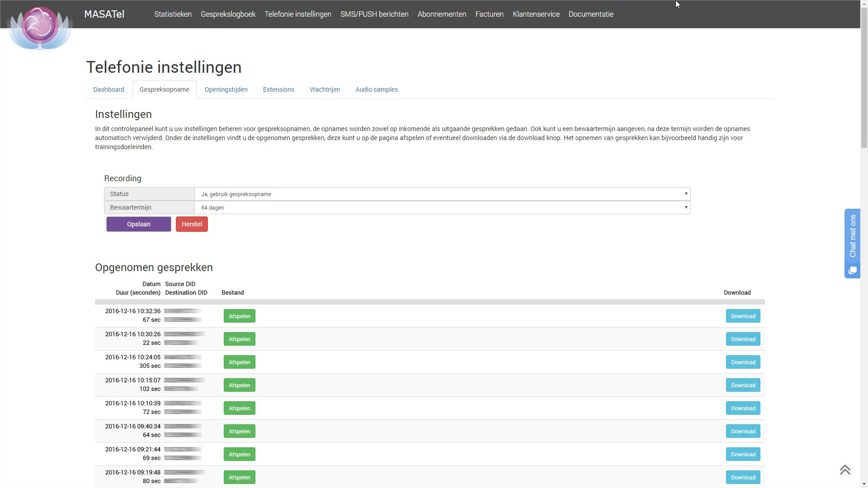
Task: Click the MASATel logo icon top left
Action: [39, 27]
